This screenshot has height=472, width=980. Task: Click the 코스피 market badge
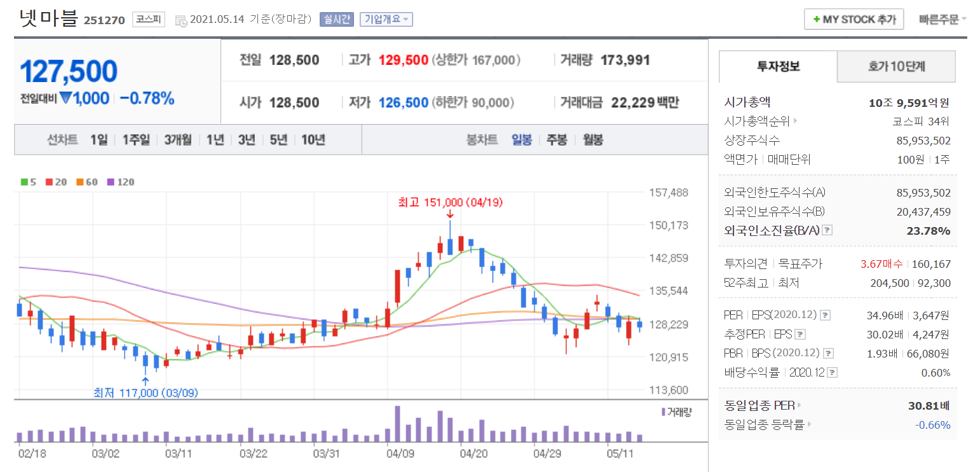pyautogui.click(x=149, y=20)
